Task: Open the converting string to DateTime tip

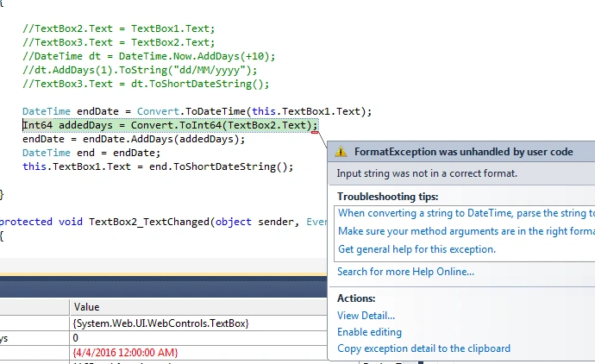Action: [466, 213]
